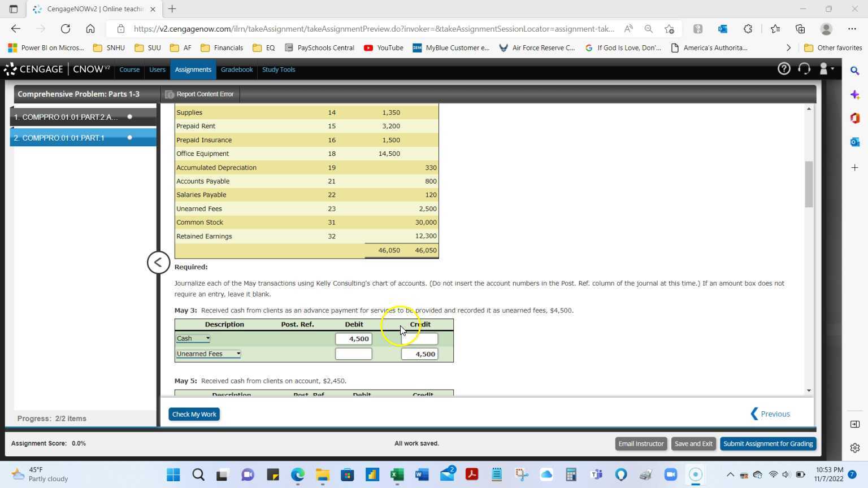Screen dimensions: 868x488
Task: Click the scroll up arrow of content pane
Action: [x=809, y=108]
